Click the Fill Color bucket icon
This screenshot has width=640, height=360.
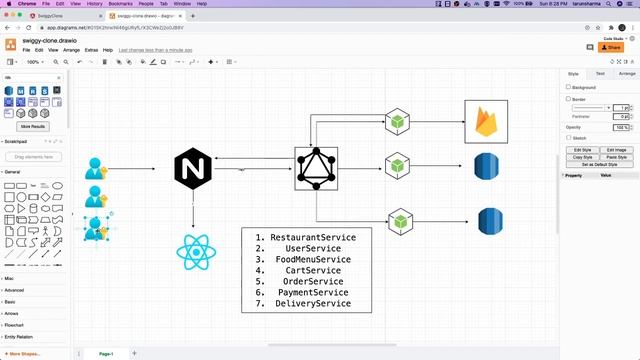click(143, 62)
